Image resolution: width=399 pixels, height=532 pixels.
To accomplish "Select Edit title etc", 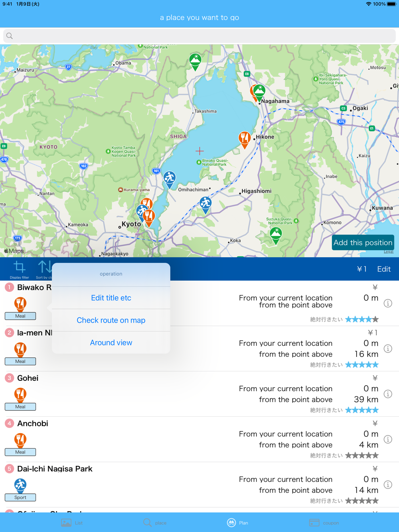I will pos(111,298).
